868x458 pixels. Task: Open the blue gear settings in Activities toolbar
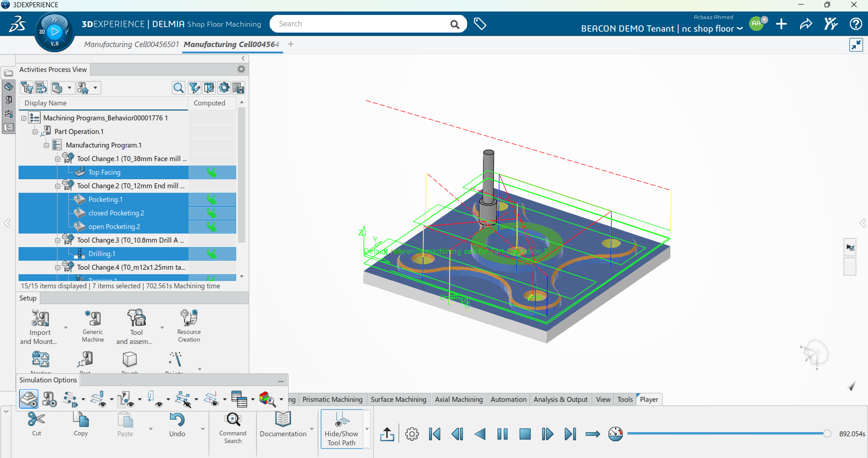pyautogui.click(x=224, y=88)
